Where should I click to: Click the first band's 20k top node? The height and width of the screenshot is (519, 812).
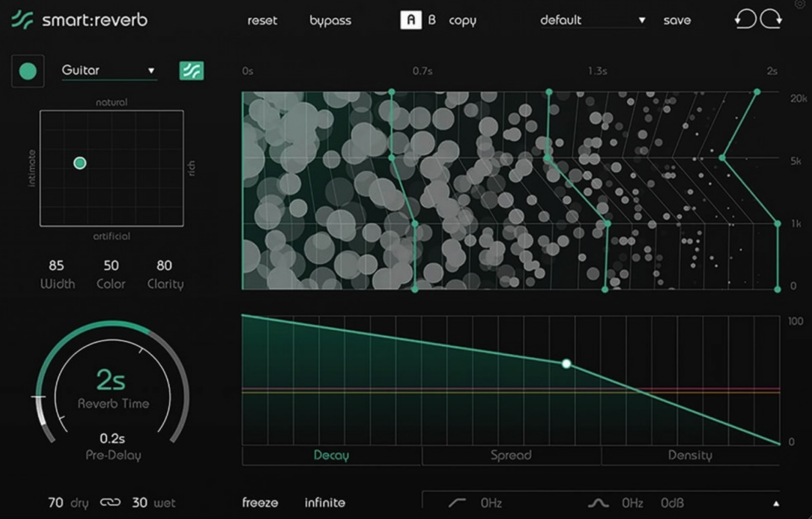pos(392,92)
